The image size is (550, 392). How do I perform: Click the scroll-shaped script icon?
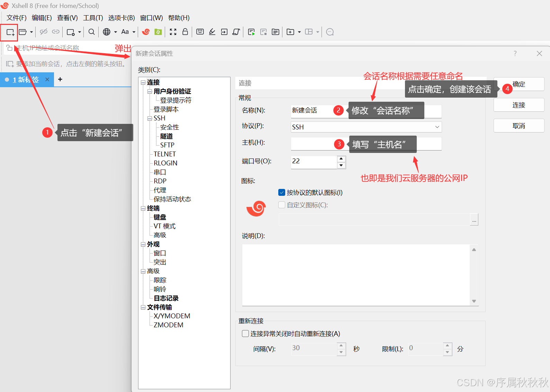(236, 32)
